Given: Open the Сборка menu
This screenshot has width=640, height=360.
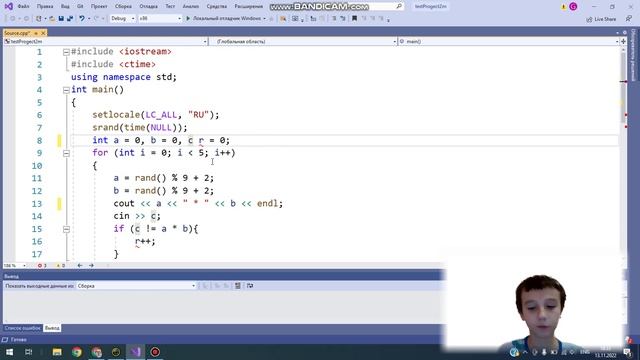Looking at the screenshot, I should tap(123, 7).
